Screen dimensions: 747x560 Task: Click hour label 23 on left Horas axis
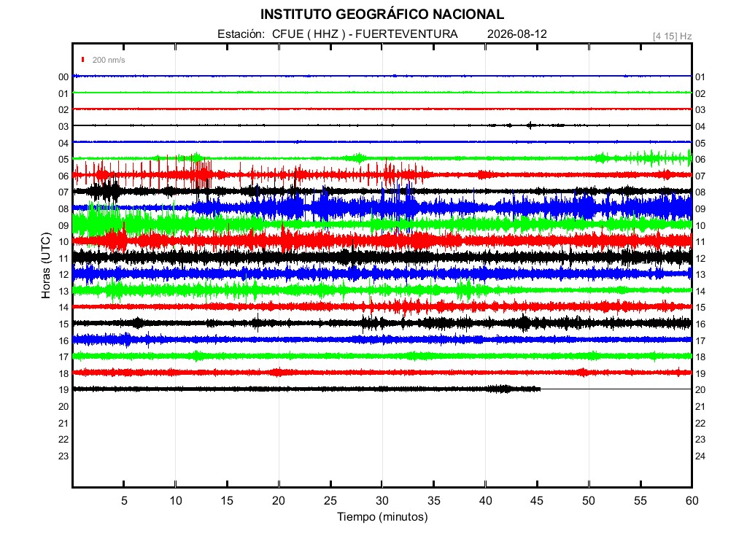pos(63,456)
